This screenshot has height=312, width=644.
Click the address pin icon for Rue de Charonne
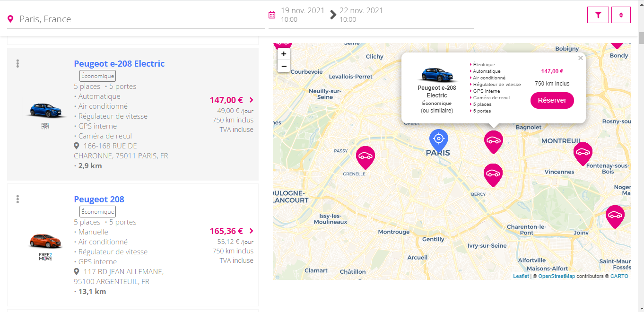tap(77, 146)
